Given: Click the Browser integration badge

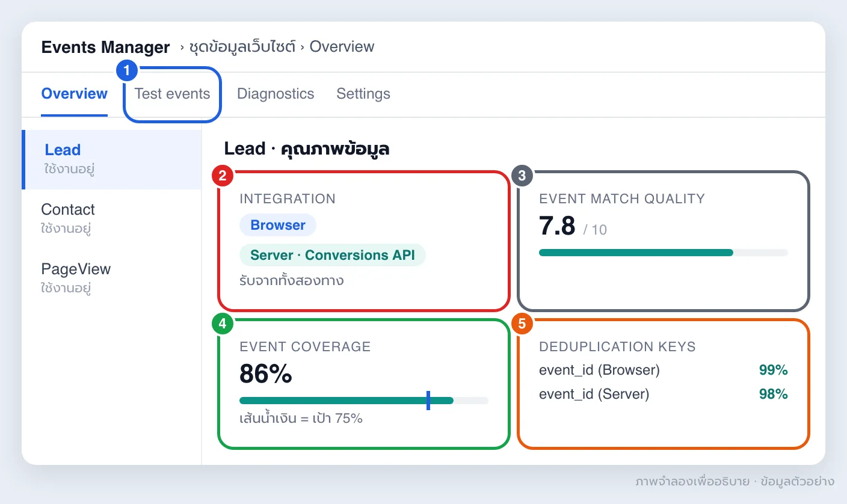Looking at the screenshot, I should [278, 225].
